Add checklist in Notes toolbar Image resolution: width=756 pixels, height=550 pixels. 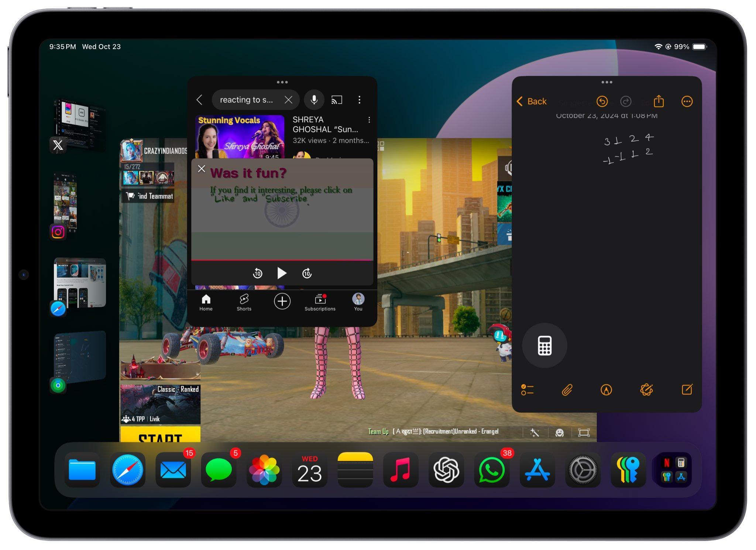tap(527, 390)
